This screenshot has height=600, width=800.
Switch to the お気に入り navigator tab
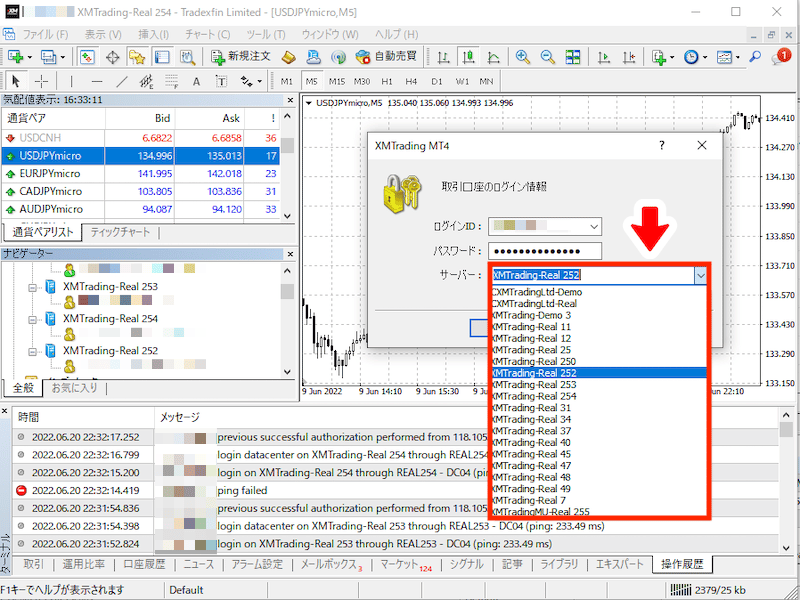click(74, 388)
